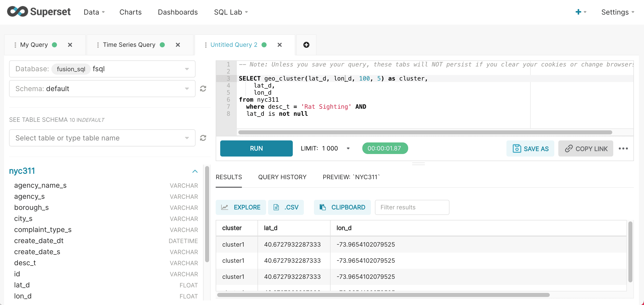Open the Database dropdown
This screenshot has width=644, height=305.
click(102, 69)
